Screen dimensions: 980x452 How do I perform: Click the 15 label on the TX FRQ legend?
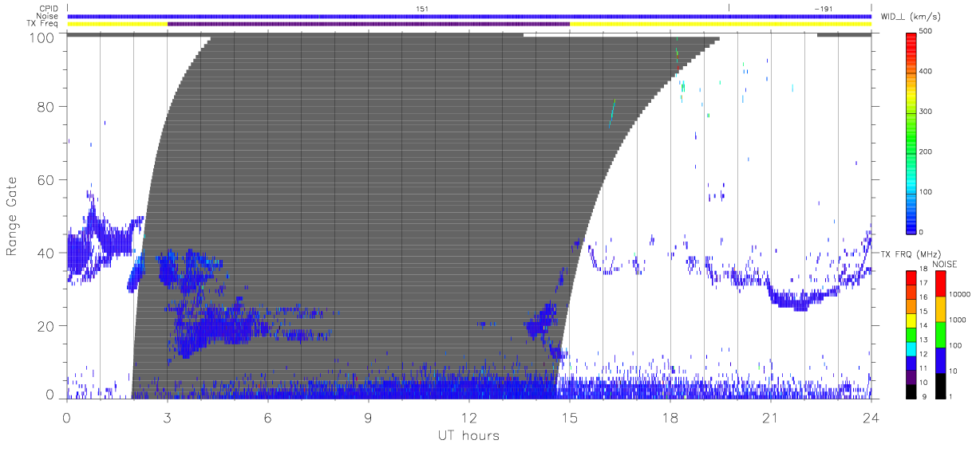pyautogui.click(x=923, y=312)
